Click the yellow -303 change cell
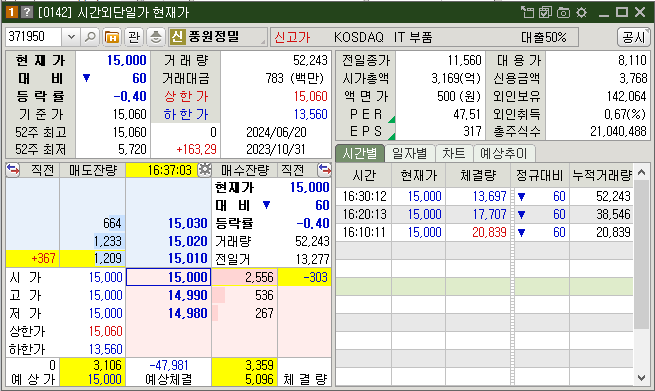 tap(305, 277)
